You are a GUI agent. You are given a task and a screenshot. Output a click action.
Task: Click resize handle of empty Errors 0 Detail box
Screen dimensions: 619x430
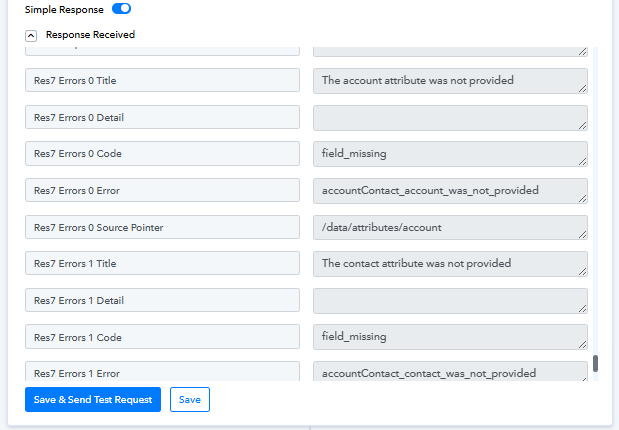(x=583, y=126)
